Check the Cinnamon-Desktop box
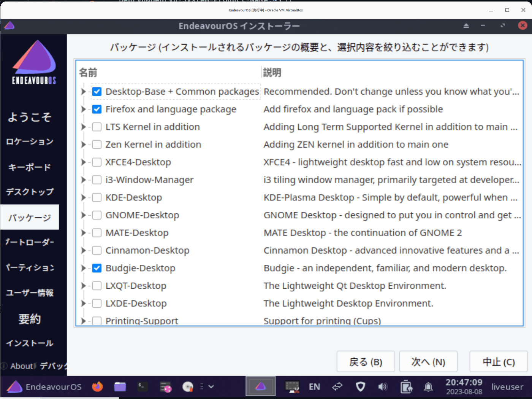The image size is (532, 399). click(x=97, y=251)
